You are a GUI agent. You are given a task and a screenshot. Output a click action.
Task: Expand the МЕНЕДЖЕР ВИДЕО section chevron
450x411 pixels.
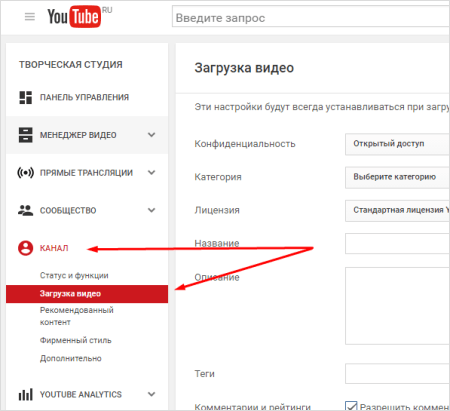click(152, 135)
